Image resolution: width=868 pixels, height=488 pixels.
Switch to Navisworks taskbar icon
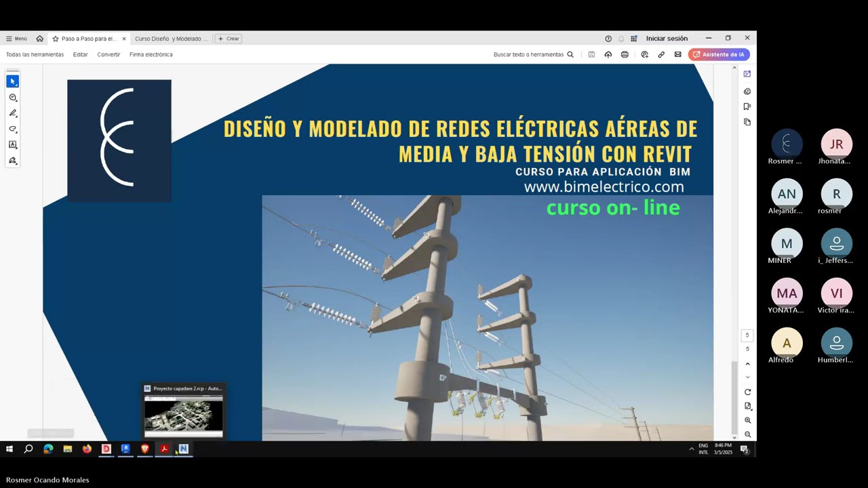[x=183, y=449]
